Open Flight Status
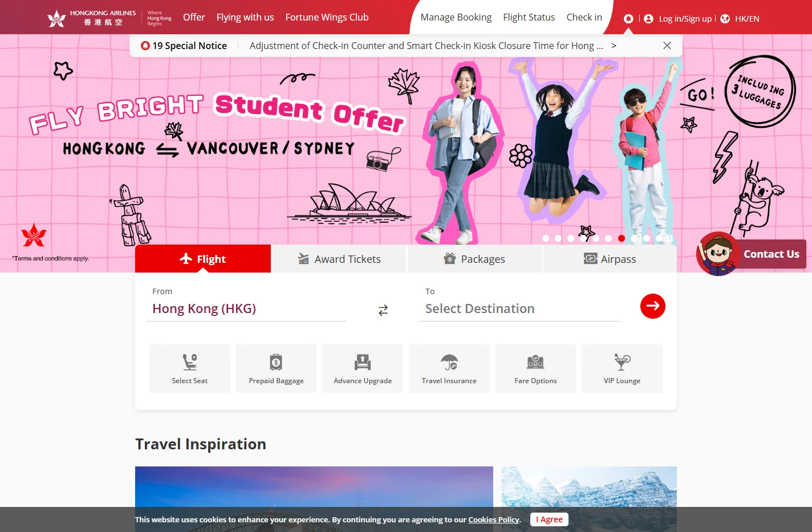The width and height of the screenshot is (812, 532). pos(529,17)
